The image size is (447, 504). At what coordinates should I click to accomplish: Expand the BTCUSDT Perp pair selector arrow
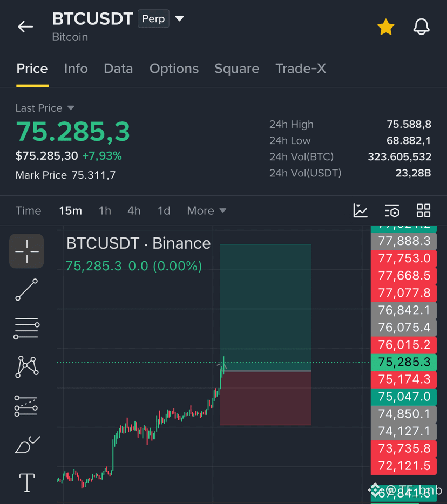click(x=179, y=19)
